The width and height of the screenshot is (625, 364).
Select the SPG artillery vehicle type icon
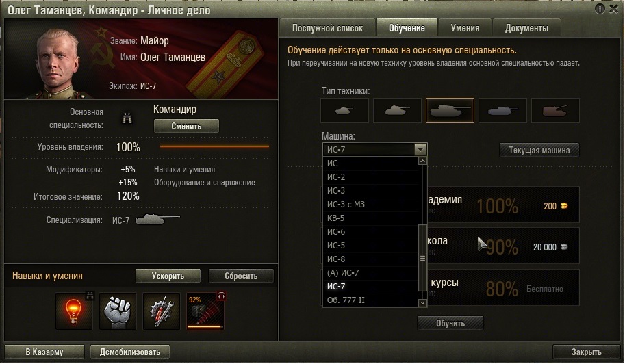555,110
